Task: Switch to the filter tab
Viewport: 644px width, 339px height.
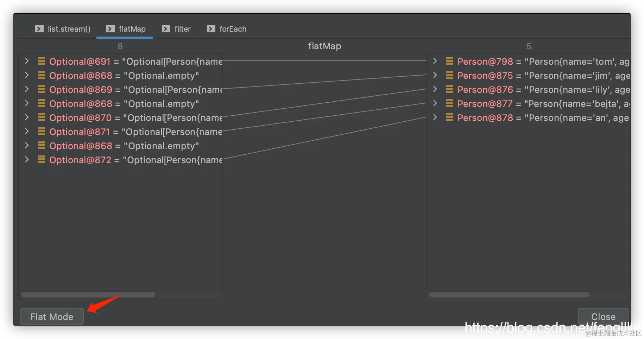Action: pos(182,29)
